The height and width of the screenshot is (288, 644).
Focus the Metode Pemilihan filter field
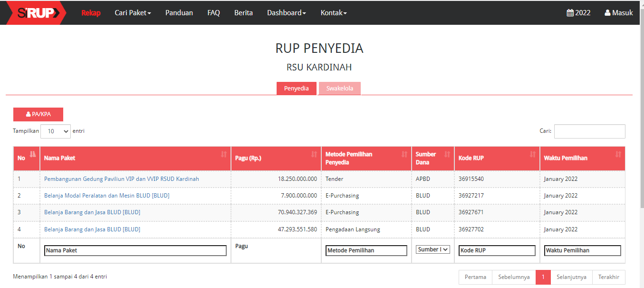coord(366,250)
